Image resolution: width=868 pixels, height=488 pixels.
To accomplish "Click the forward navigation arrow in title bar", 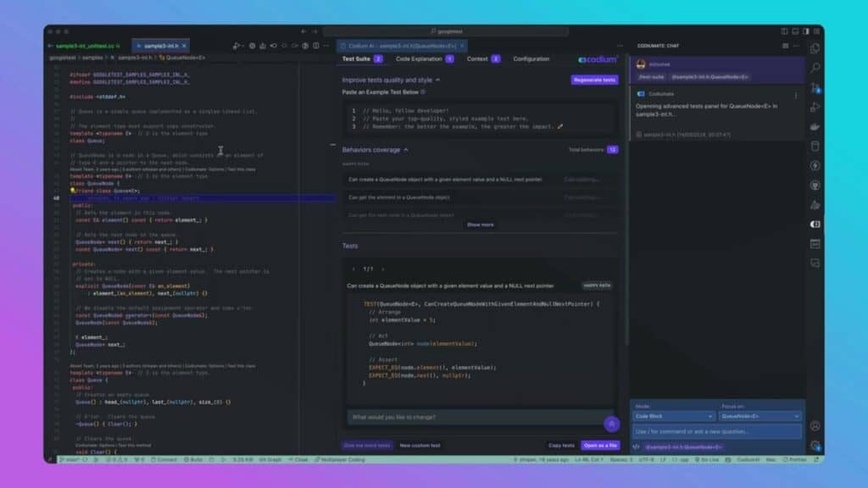I will (x=314, y=31).
